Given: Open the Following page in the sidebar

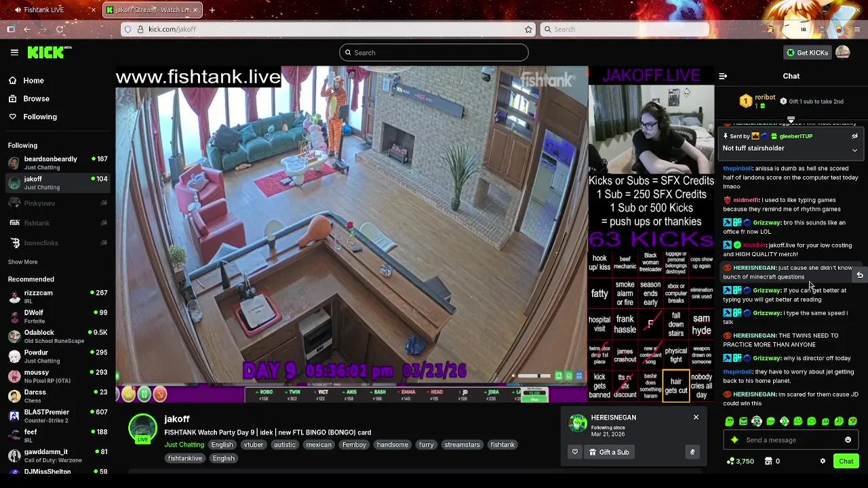Looking at the screenshot, I should click(x=40, y=117).
